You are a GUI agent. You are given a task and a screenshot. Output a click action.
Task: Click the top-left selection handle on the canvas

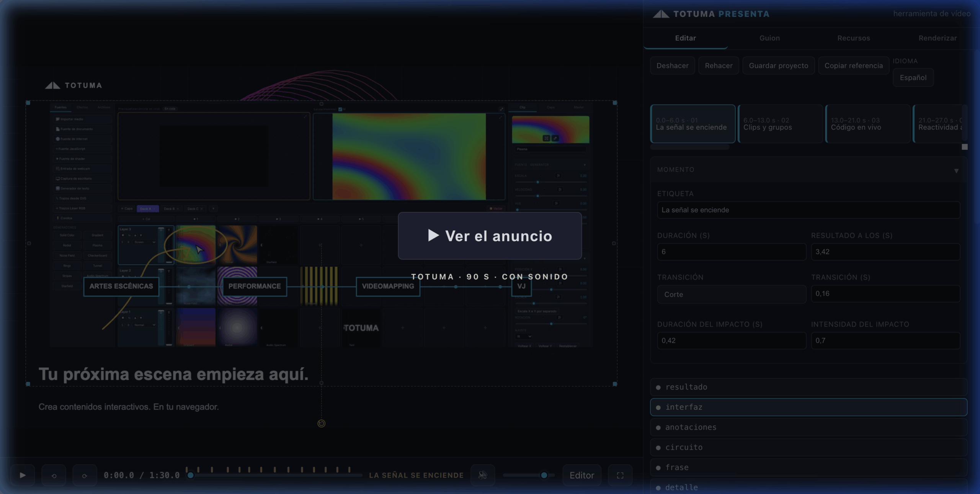pyautogui.click(x=28, y=103)
